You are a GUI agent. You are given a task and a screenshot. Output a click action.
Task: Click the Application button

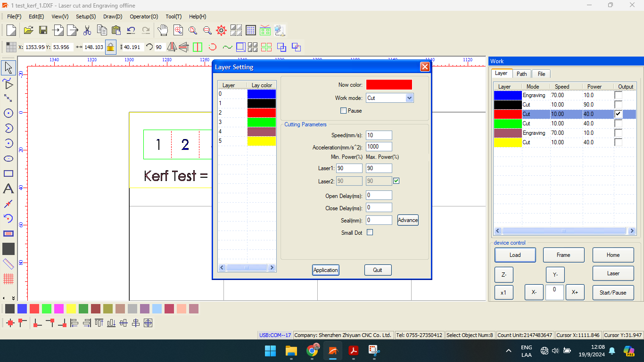click(325, 270)
